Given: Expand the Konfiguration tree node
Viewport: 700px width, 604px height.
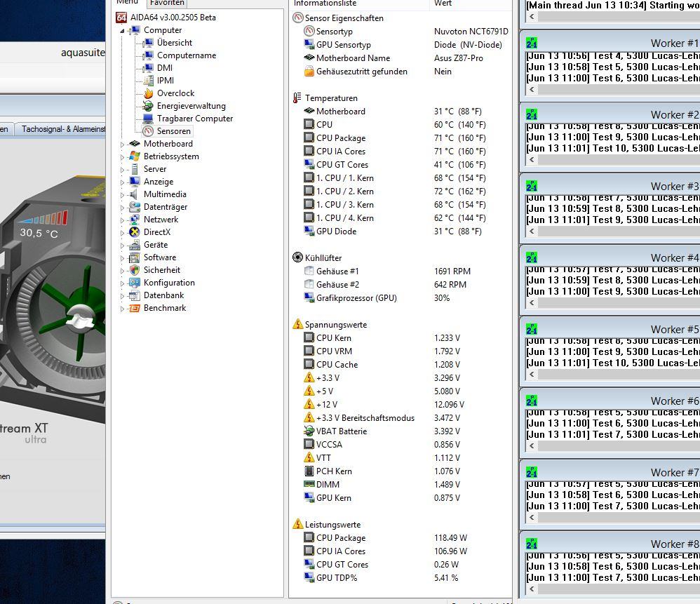Looking at the screenshot, I should tap(122, 283).
